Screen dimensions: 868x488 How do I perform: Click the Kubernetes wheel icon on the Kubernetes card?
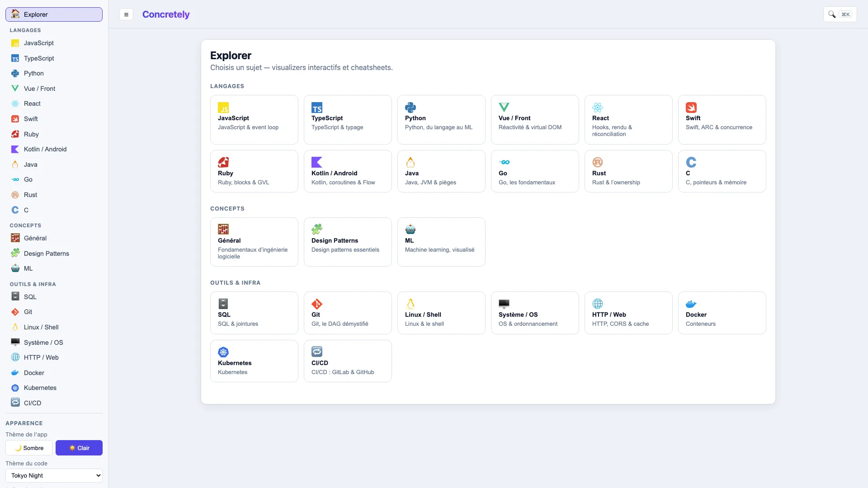223,352
